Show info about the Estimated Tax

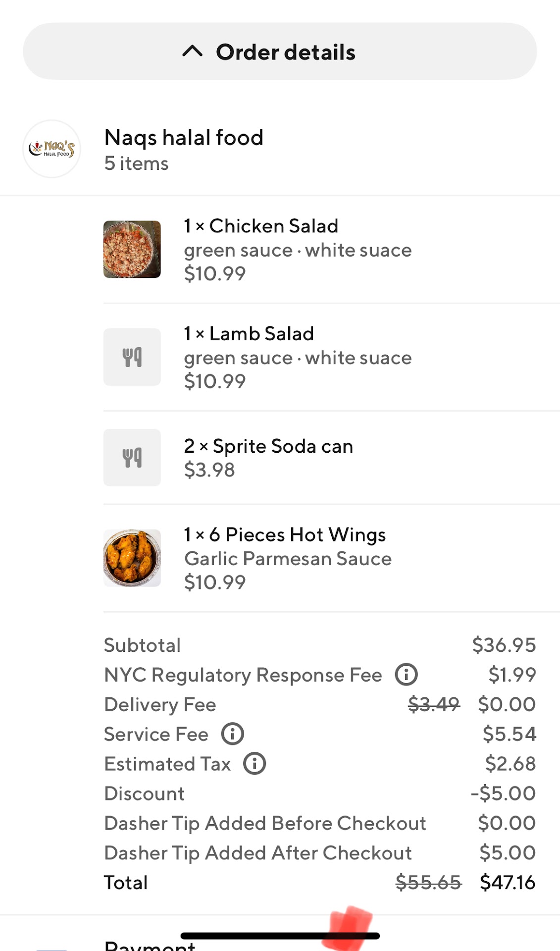click(255, 764)
